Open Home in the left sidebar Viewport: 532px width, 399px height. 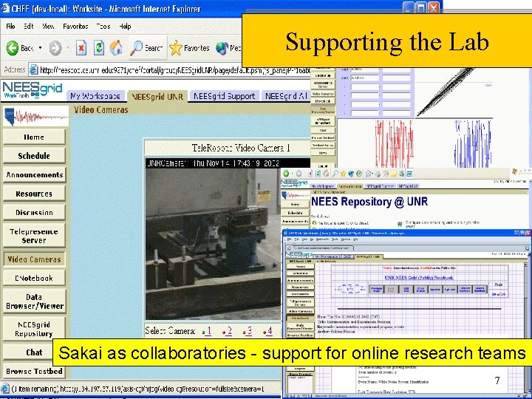[34, 137]
